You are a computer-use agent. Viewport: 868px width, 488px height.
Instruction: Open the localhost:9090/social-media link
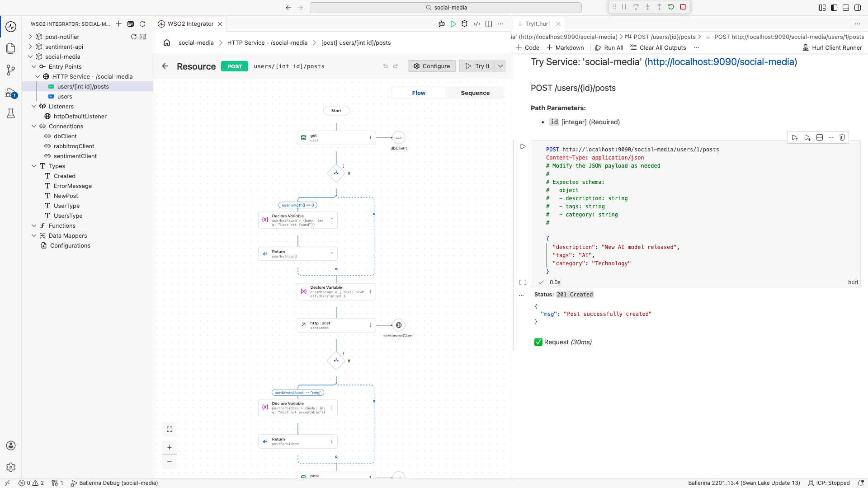coord(721,62)
